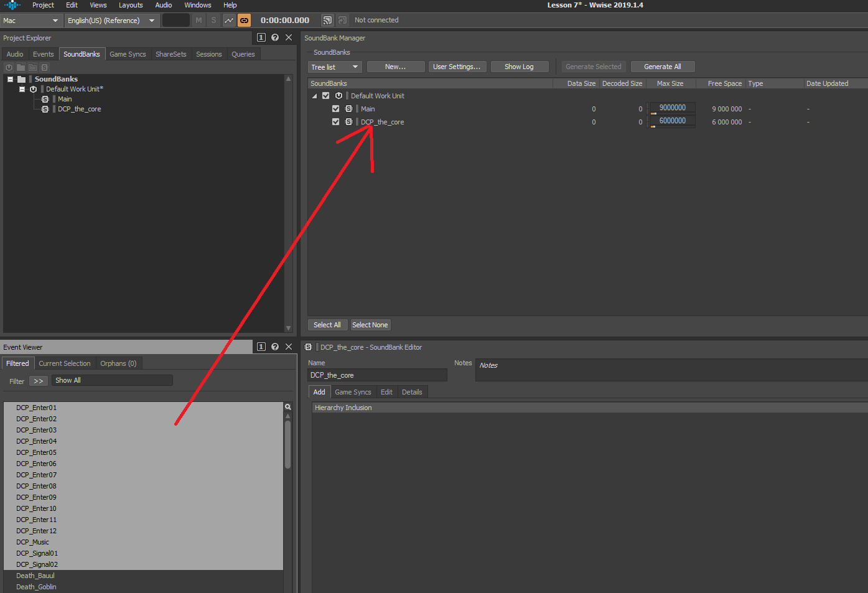Click the new SoundBank icon in Project Explorer toolbar

tap(45, 67)
